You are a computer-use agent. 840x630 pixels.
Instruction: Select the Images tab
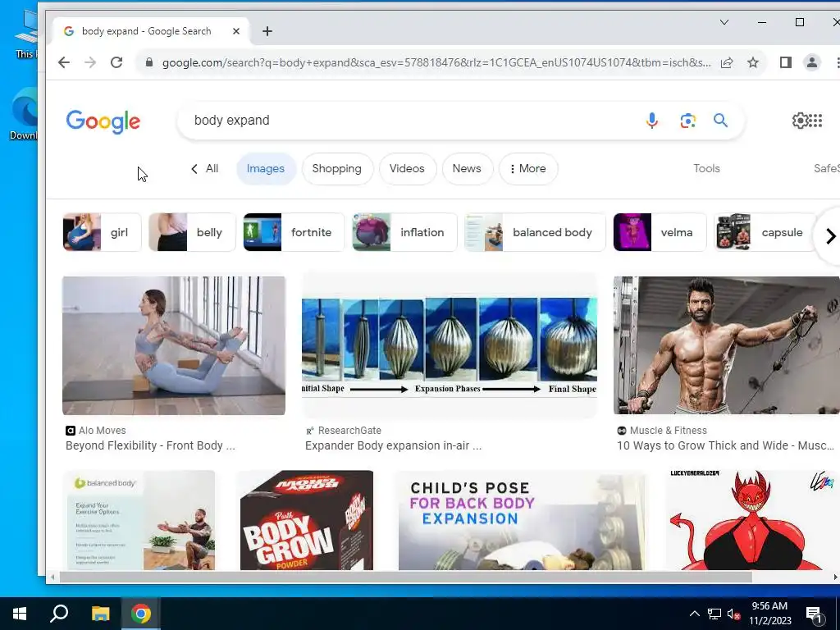coord(266,169)
